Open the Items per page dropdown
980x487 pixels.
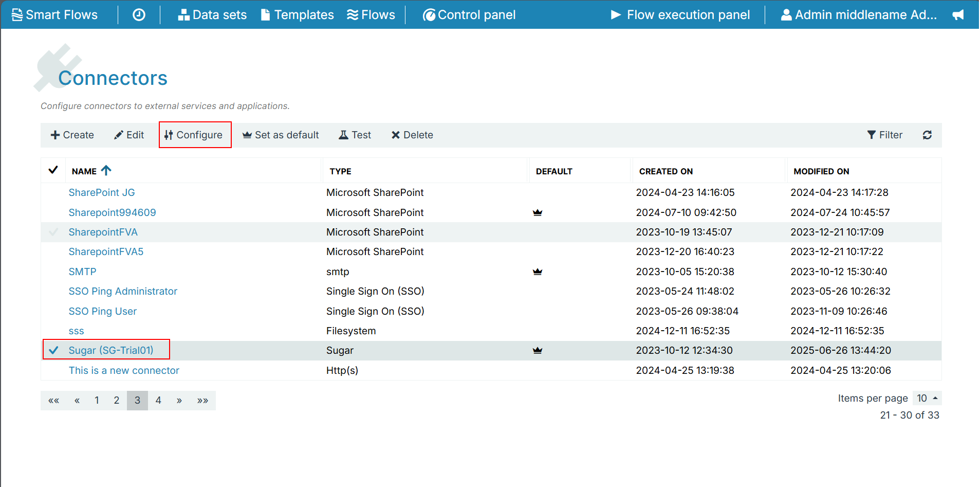pos(927,399)
